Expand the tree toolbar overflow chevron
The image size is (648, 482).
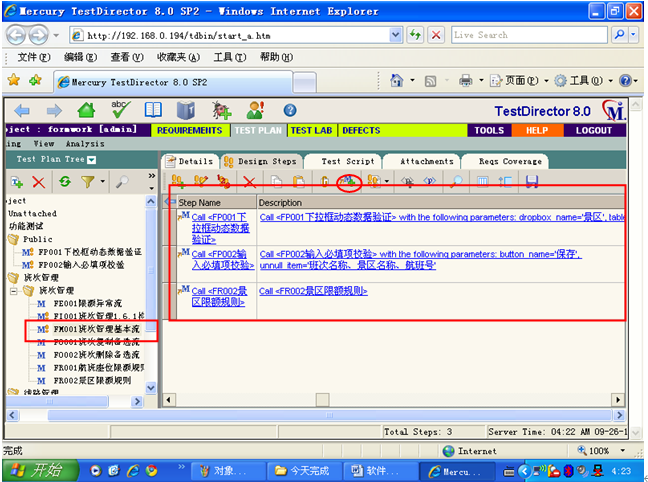click(x=152, y=176)
